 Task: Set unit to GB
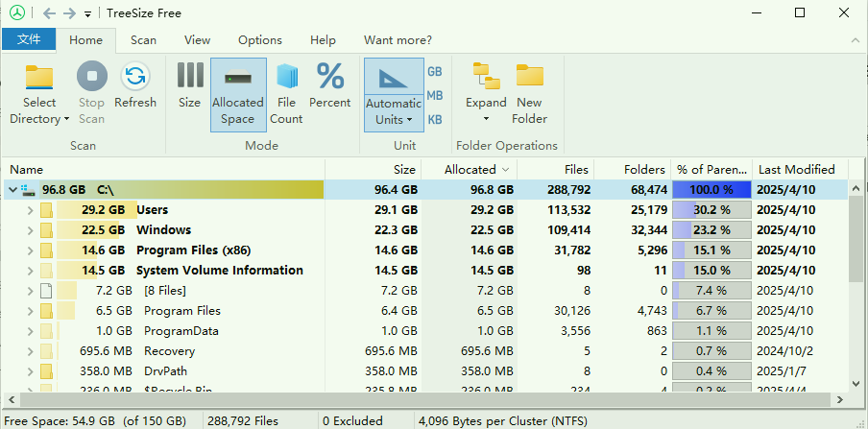tap(435, 72)
